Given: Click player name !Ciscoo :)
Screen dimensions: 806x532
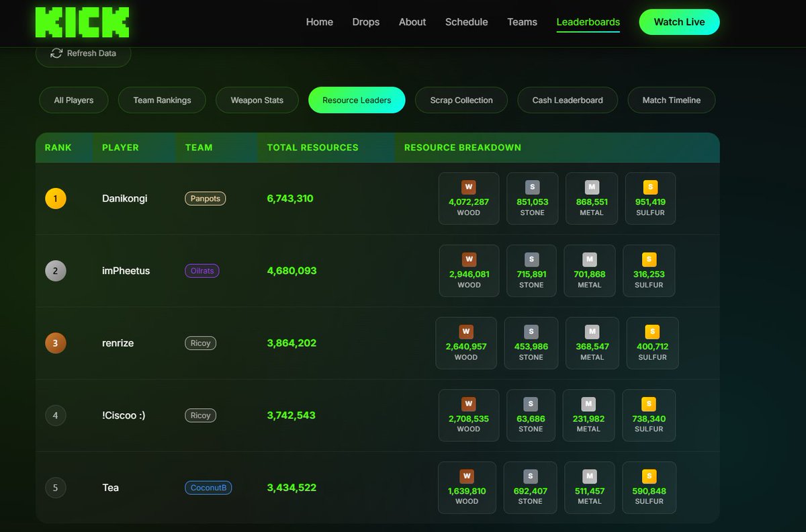Looking at the screenshot, I should 124,415.
